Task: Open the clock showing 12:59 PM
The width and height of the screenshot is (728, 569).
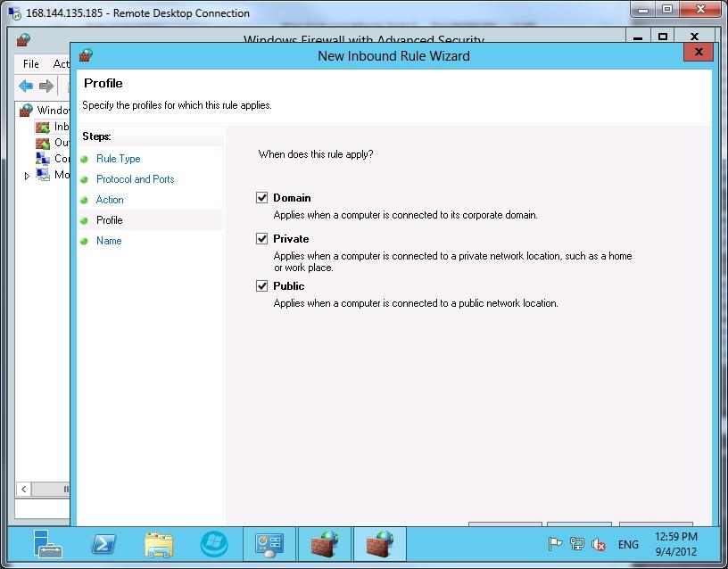Action: (x=676, y=544)
